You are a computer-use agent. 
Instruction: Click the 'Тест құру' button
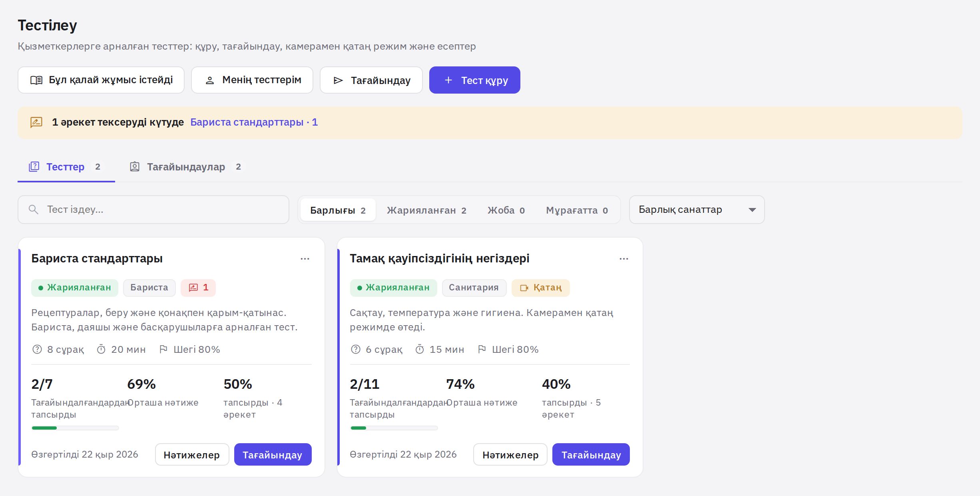tap(475, 80)
